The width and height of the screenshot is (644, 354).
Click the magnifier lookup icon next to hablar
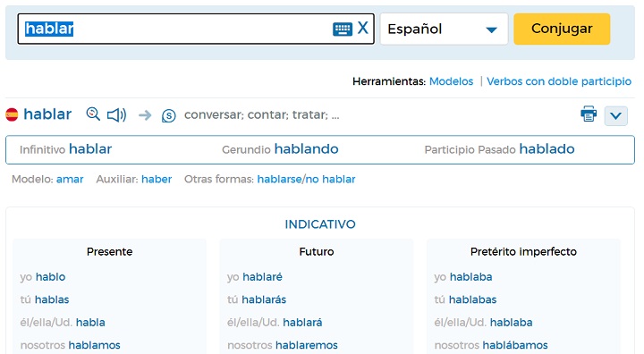pyautogui.click(x=93, y=114)
